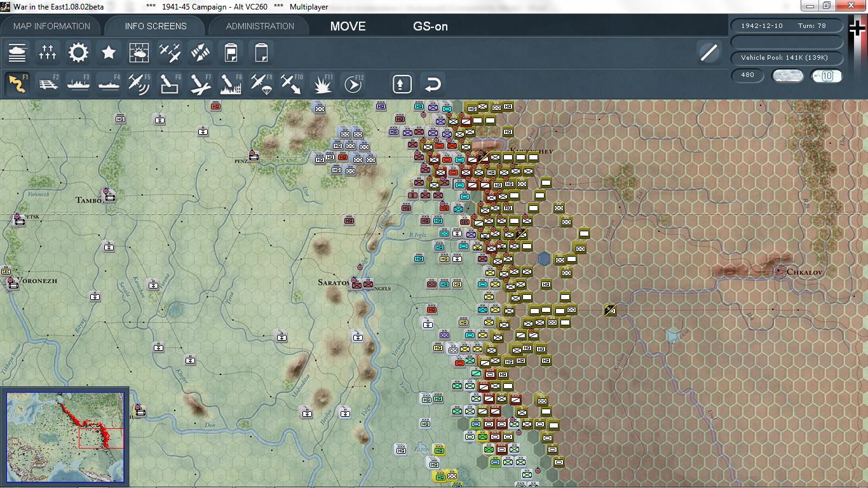
Task: Select movement mode (F1) icon
Action: (17, 83)
